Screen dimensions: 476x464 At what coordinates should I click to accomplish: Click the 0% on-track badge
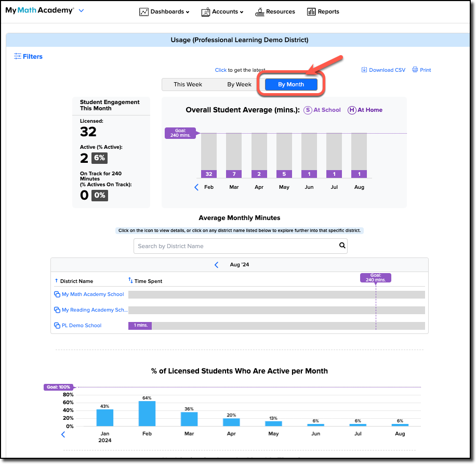pyautogui.click(x=100, y=196)
